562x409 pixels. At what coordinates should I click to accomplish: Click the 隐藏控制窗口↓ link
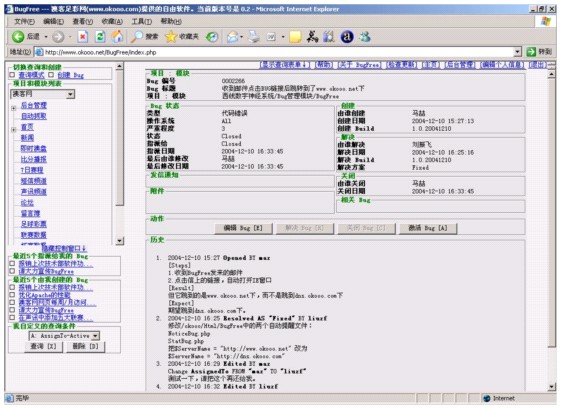[x=64, y=248]
